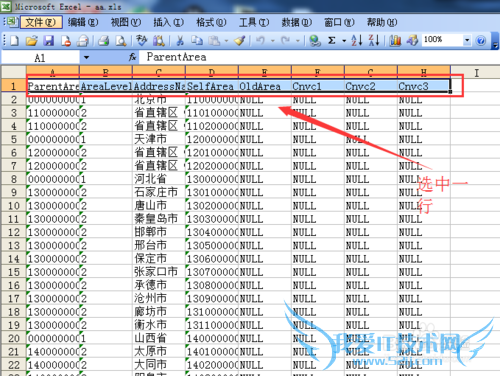Show the Drawing toolbar icon

pyautogui.click(x=412, y=41)
